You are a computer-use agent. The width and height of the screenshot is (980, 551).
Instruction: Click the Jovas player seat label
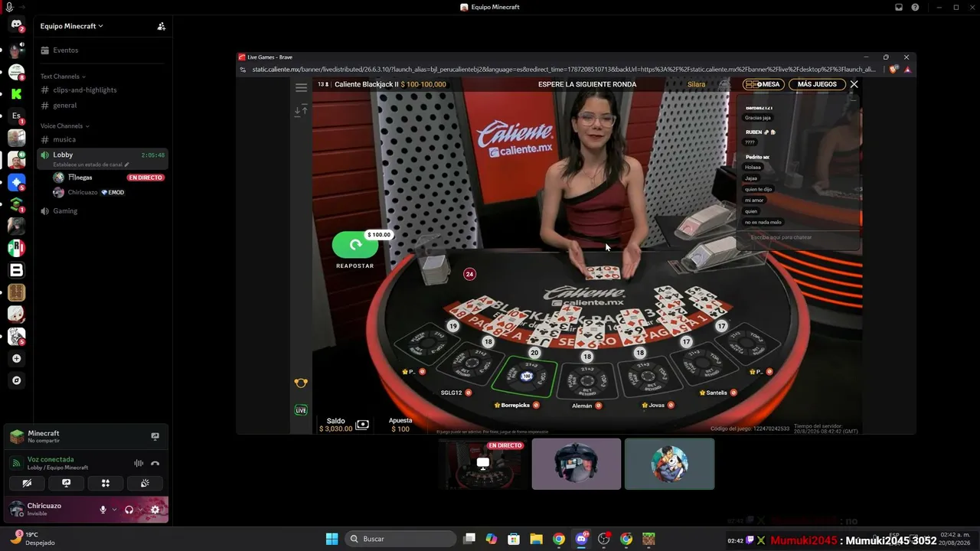tap(657, 405)
